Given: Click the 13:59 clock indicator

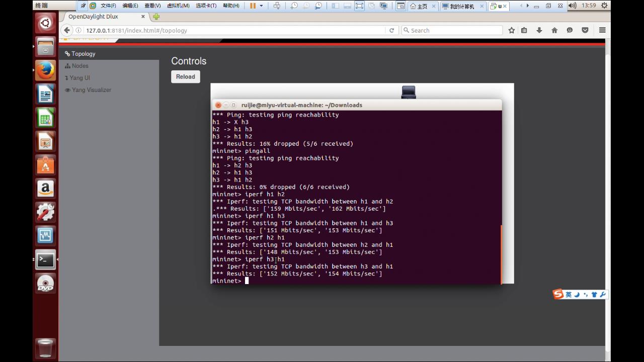Looking at the screenshot, I should 588,6.
